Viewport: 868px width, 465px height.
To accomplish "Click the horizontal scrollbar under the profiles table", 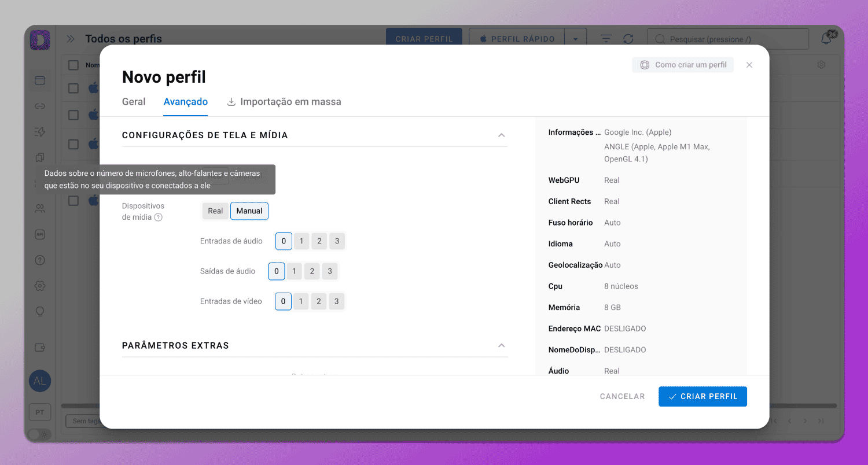I will click(449, 406).
